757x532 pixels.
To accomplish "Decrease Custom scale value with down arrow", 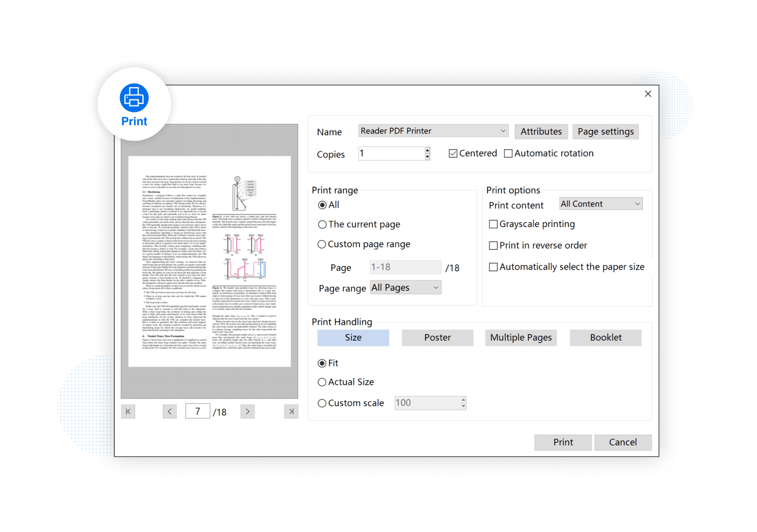I will click(x=463, y=406).
